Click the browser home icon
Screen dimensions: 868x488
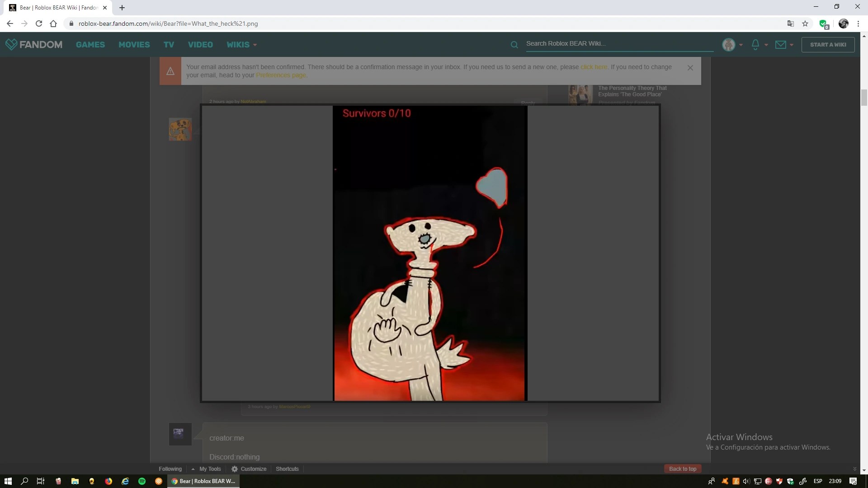(53, 23)
